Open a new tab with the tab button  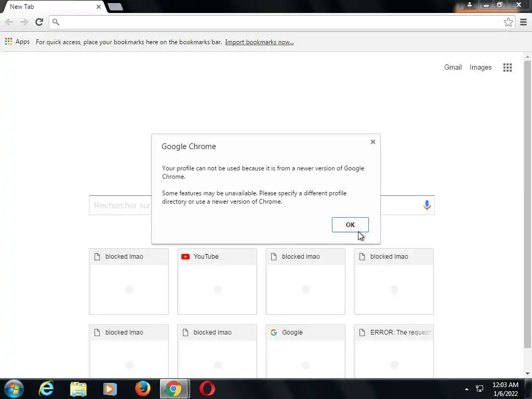[x=115, y=7]
